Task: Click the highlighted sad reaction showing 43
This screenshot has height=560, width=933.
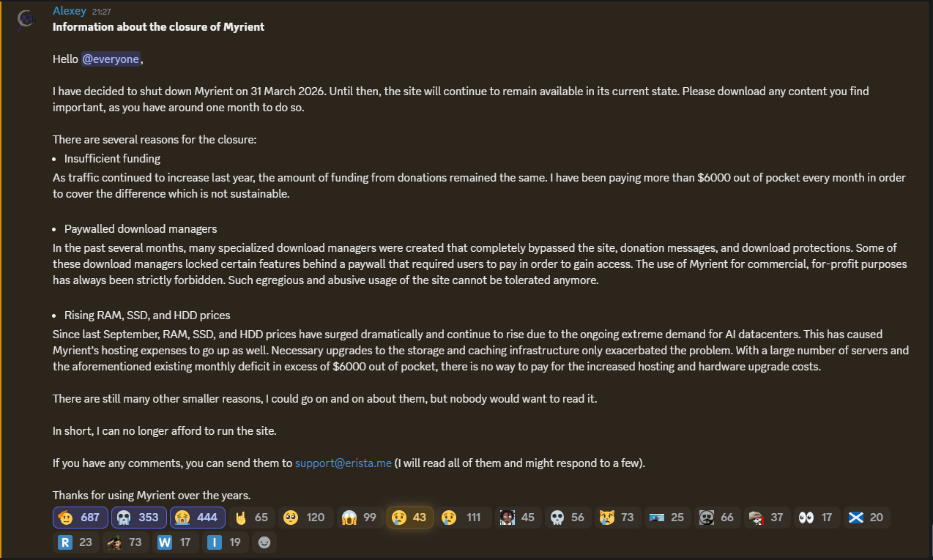Action: (x=410, y=517)
